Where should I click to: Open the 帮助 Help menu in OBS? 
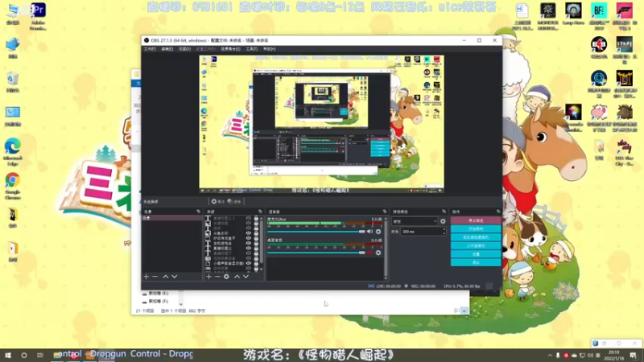point(269,49)
